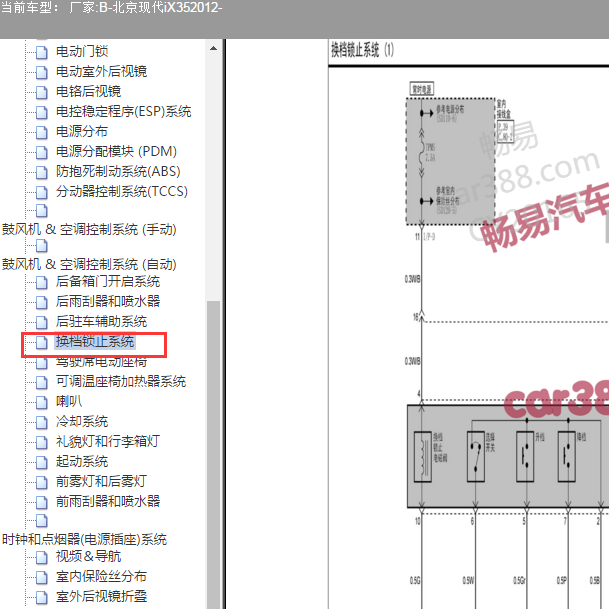Click the document icon next to 电动室外后视镜

[42, 72]
